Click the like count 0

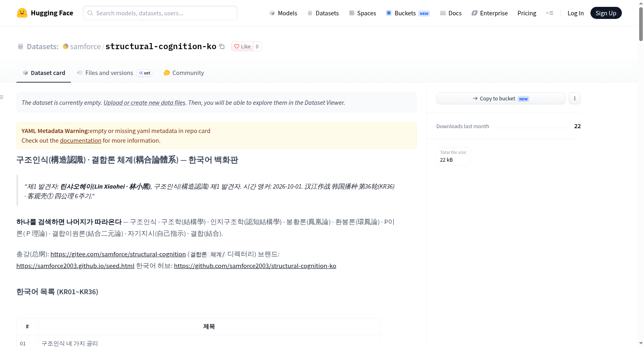257,46
